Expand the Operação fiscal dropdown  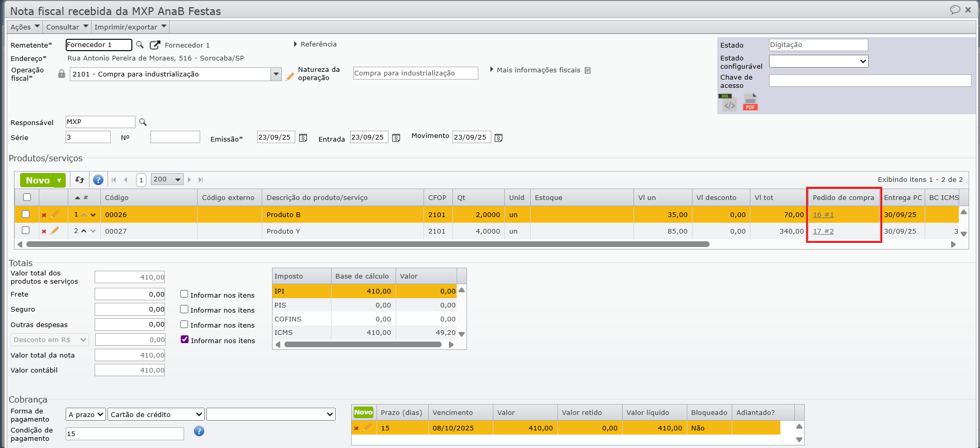(x=276, y=74)
